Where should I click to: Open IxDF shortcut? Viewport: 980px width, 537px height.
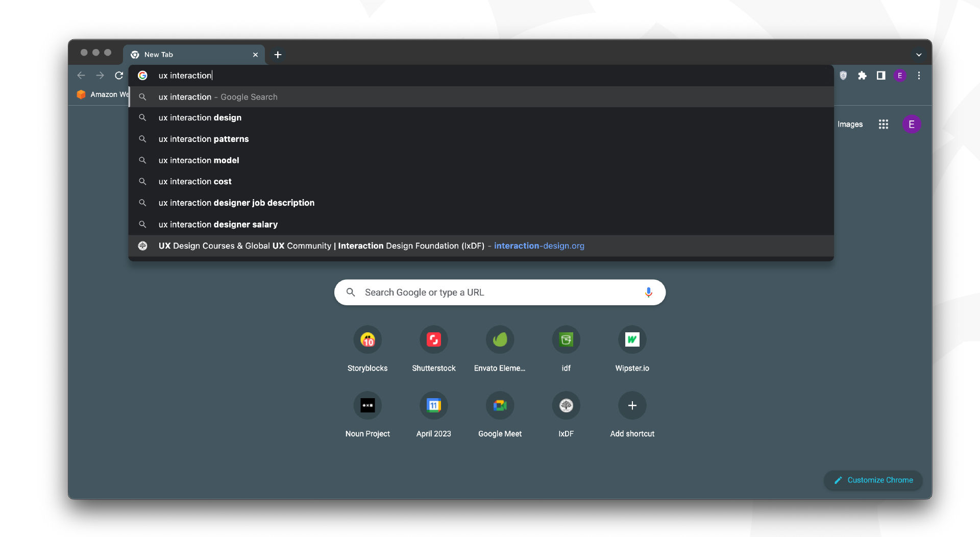point(566,415)
